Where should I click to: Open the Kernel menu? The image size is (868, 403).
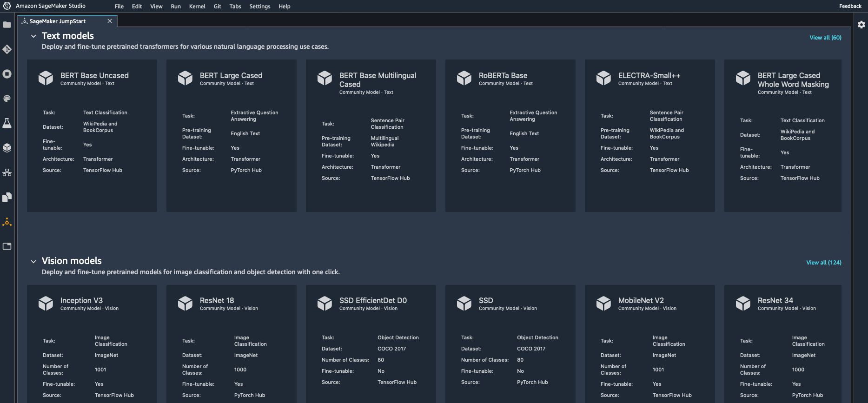(x=197, y=7)
